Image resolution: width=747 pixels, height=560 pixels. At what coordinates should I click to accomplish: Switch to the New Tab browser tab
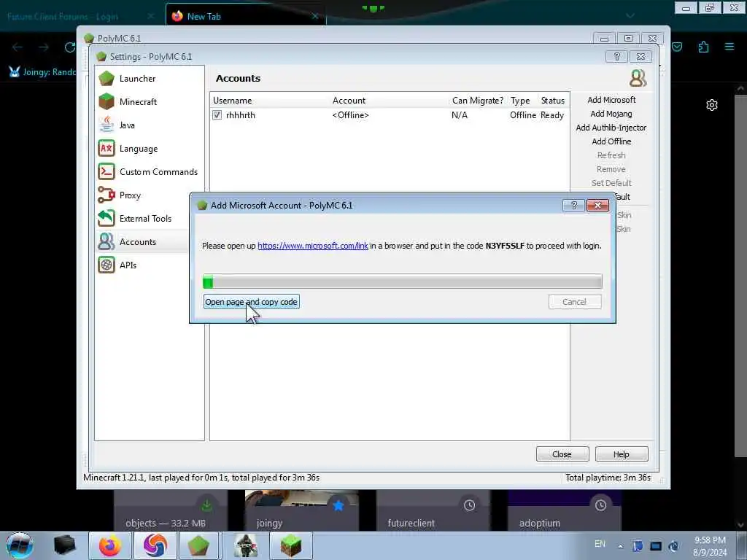tap(245, 16)
